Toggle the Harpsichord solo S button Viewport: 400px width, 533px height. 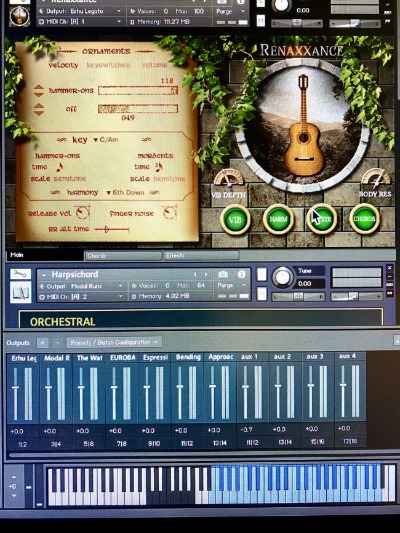(x=261, y=275)
